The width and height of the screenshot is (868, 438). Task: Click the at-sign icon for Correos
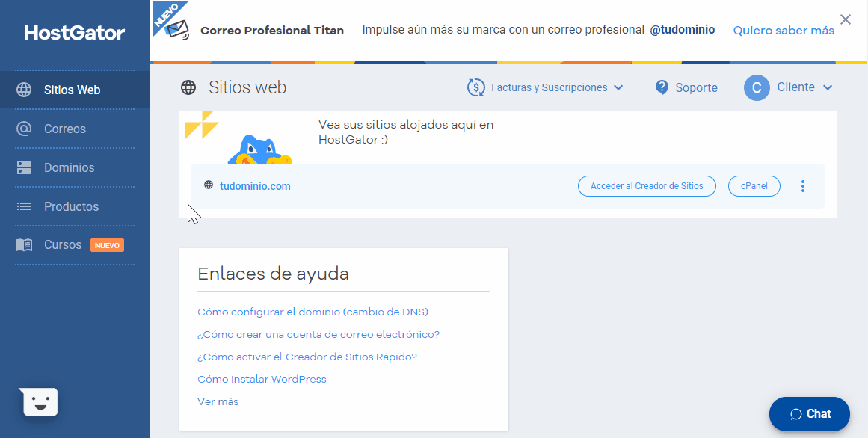pos(24,129)
